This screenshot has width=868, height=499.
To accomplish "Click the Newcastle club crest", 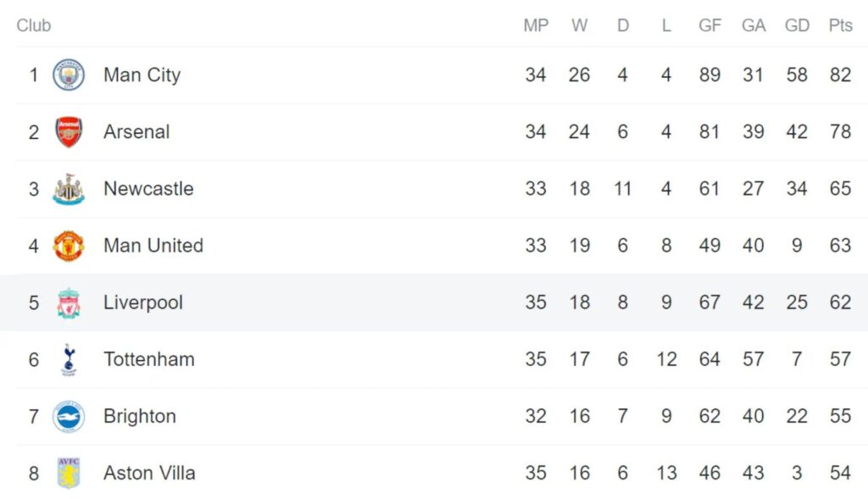I will click(69, 189).
